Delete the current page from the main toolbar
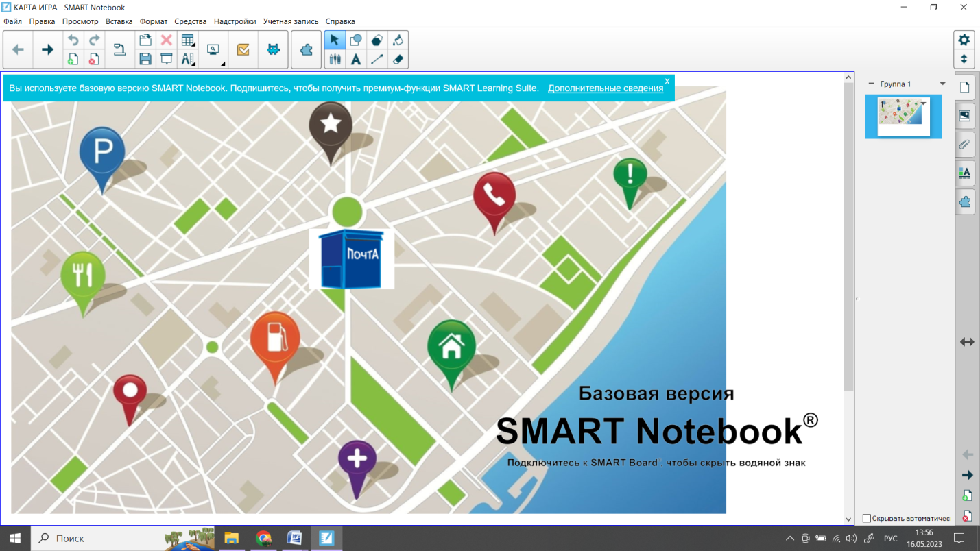This screenshot has width=980, height=551. [x=95, y=59]
